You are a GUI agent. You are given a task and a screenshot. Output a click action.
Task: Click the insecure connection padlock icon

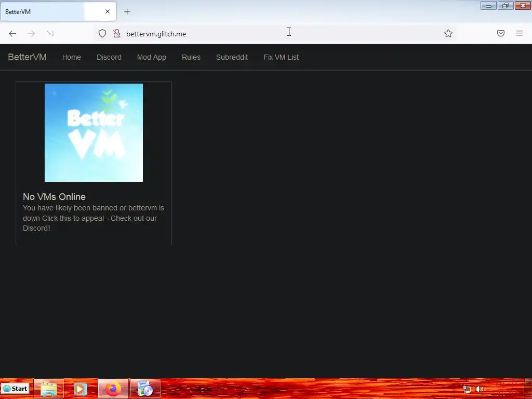click(117, 34)
